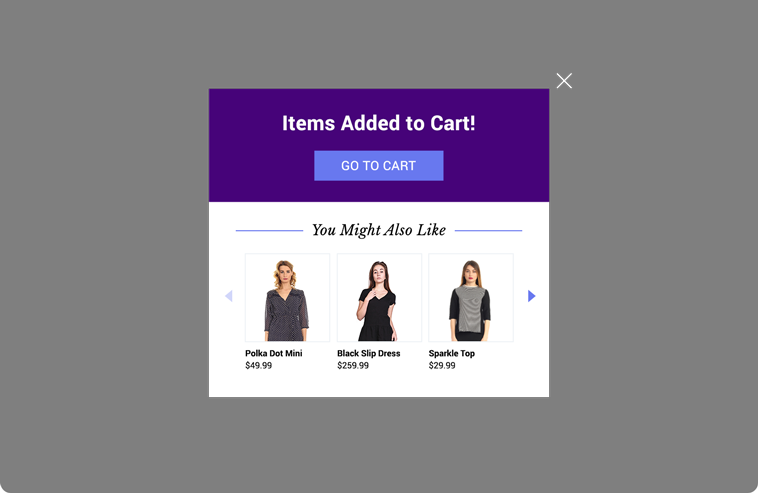Screen dimensions: 758x493
Task: Open the Polka Dot Mini product image
Action: [287, 298]
